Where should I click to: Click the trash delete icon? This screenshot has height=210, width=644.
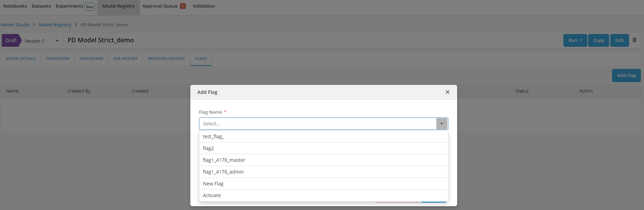(x=634, y=40)
